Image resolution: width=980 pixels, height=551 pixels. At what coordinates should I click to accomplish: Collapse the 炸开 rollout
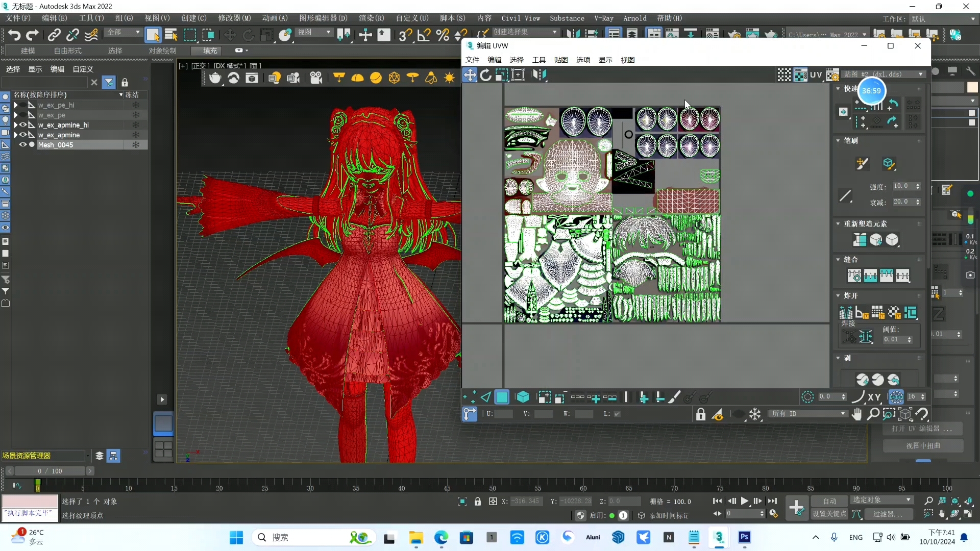pos(838,296)
